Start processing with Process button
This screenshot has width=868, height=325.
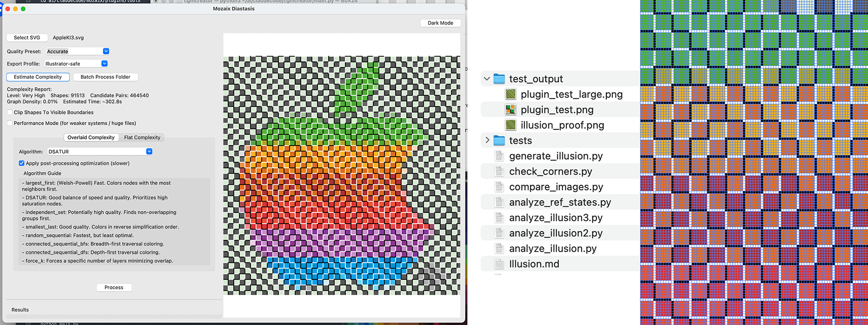coord(114,287)
